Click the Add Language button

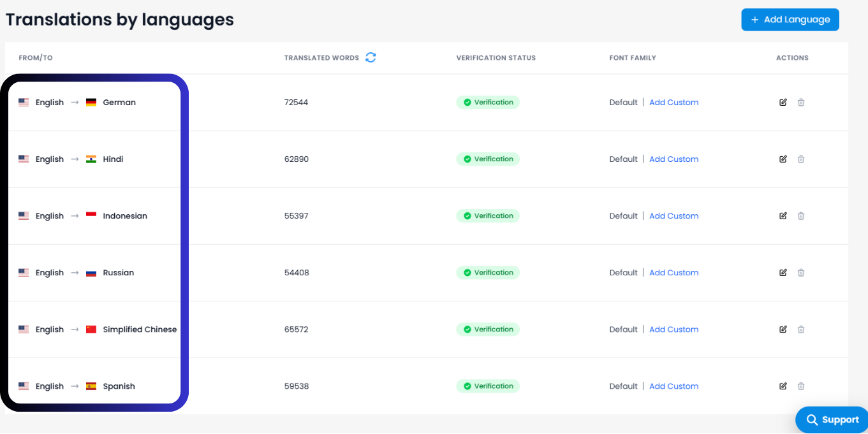790,19
